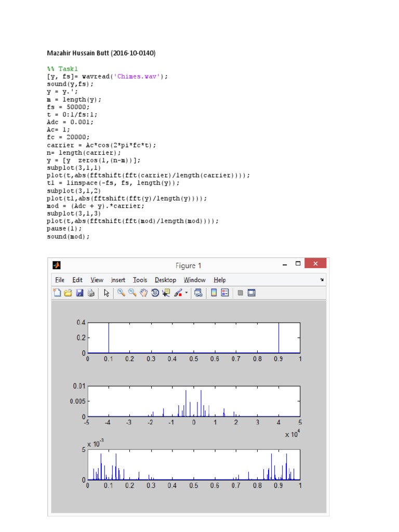Click the Open File folder icon
The height and width of the screenshot is (532, 399).
[x=68, y=293]
